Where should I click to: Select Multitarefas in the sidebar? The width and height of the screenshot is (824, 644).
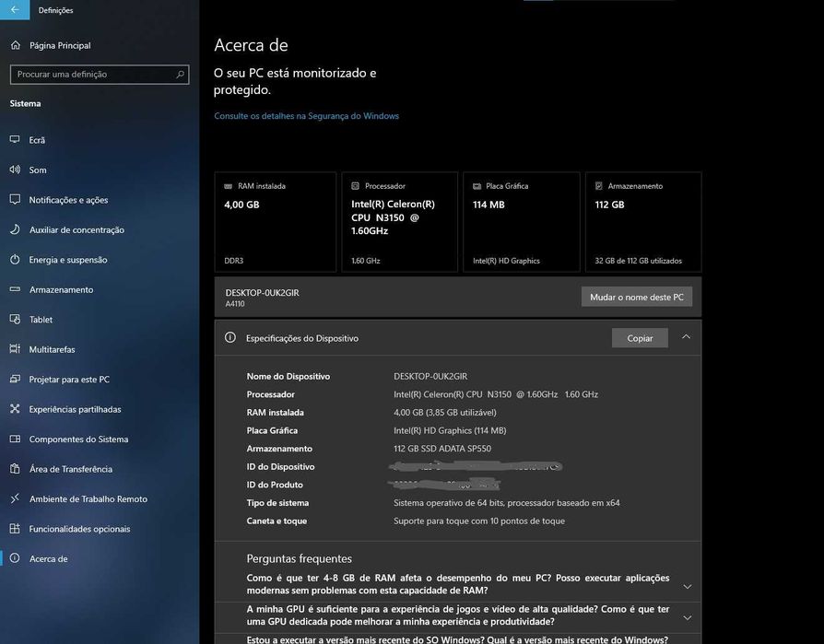[x=100, y=349]
